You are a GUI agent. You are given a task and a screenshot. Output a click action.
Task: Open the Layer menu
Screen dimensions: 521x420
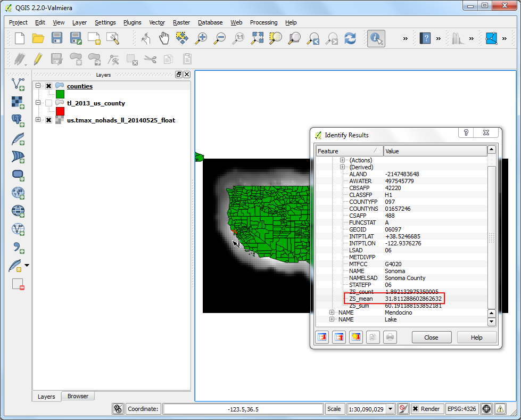point(79,22)
